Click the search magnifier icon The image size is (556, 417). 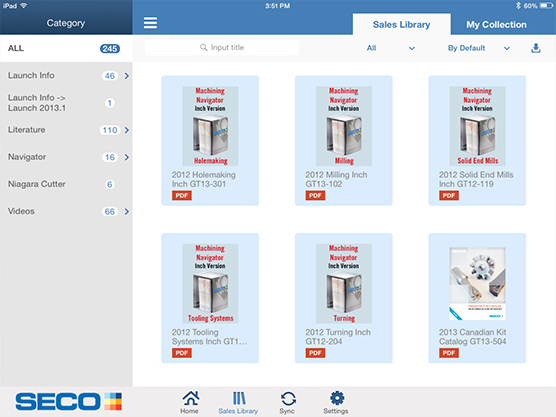[204, 47]
